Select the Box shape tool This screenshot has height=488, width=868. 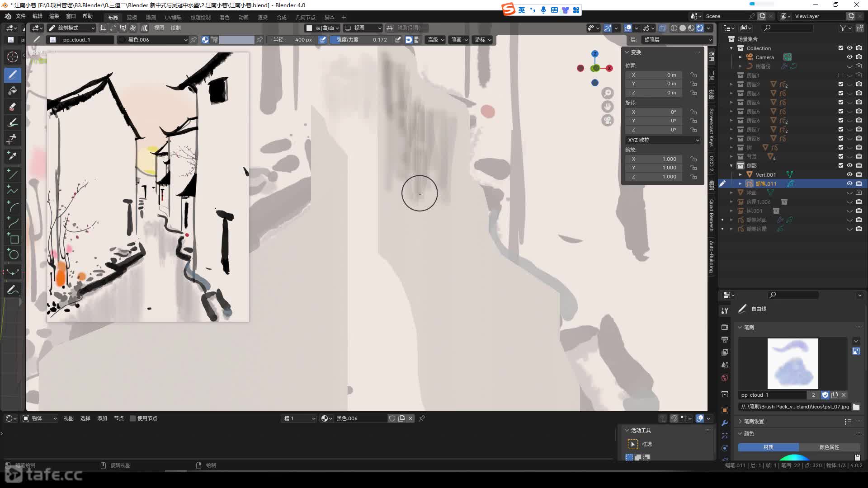click(13, 238)
